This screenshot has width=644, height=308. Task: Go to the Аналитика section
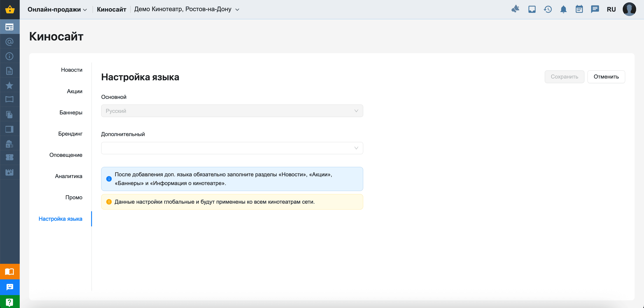pos(69,176)
